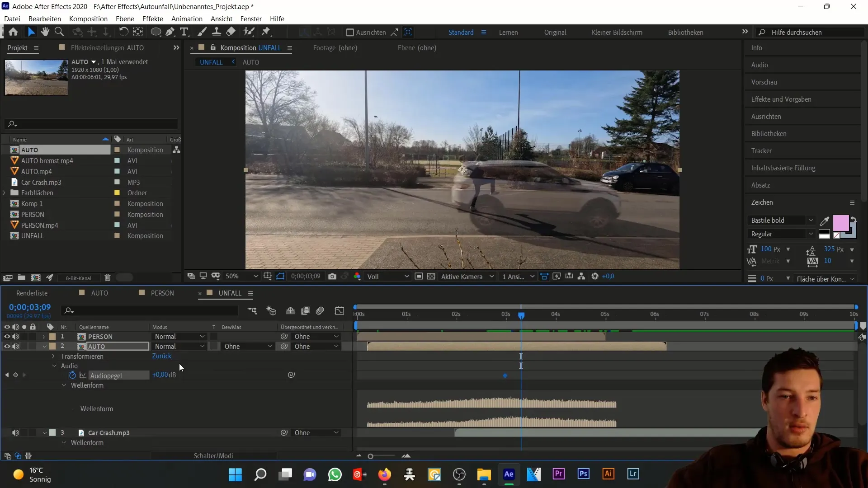Click the Shape tool icon
The image size is (868, 488).
[156, 32]
